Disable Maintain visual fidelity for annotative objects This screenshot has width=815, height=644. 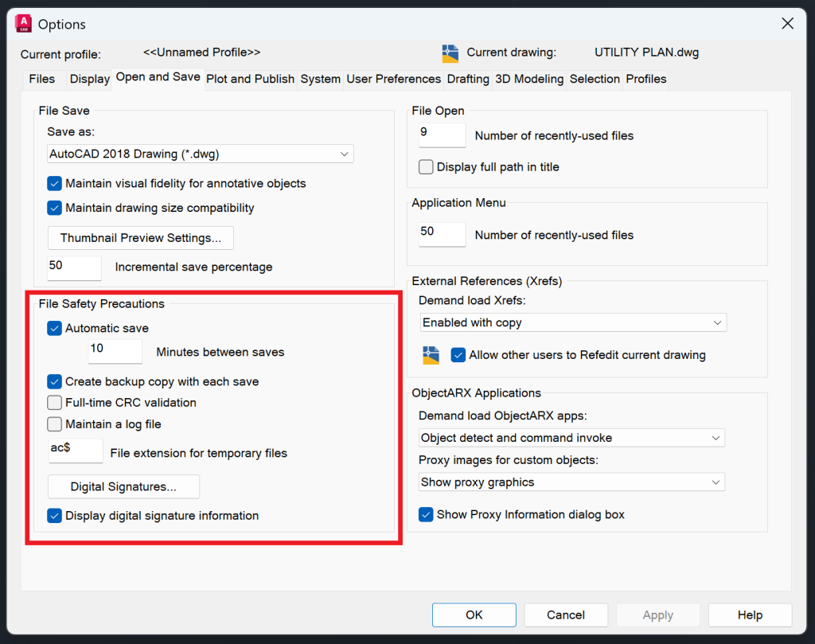54,183
